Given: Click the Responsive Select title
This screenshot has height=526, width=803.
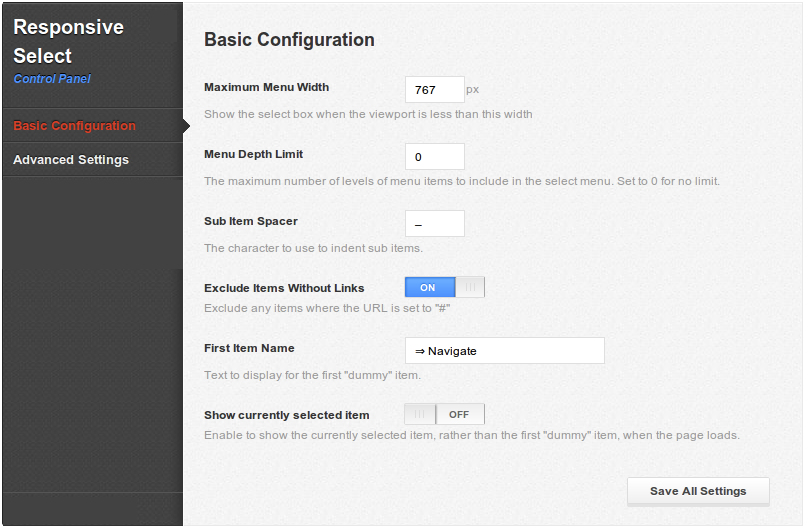Looking at the screenshot, I should (x=68, y=41).
